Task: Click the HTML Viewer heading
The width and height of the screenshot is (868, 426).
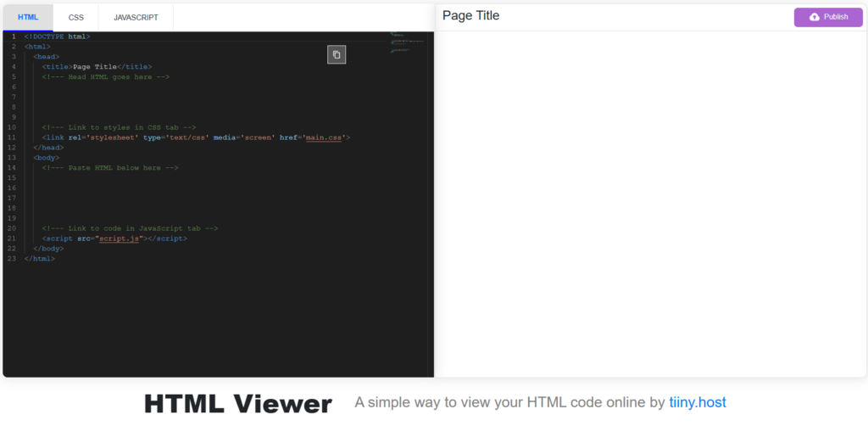Action: pyautogui.click(x=238, y=404)
